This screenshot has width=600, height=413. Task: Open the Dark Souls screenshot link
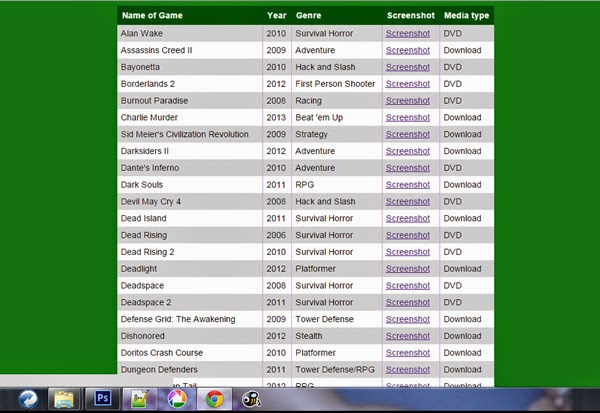point(408,185)
